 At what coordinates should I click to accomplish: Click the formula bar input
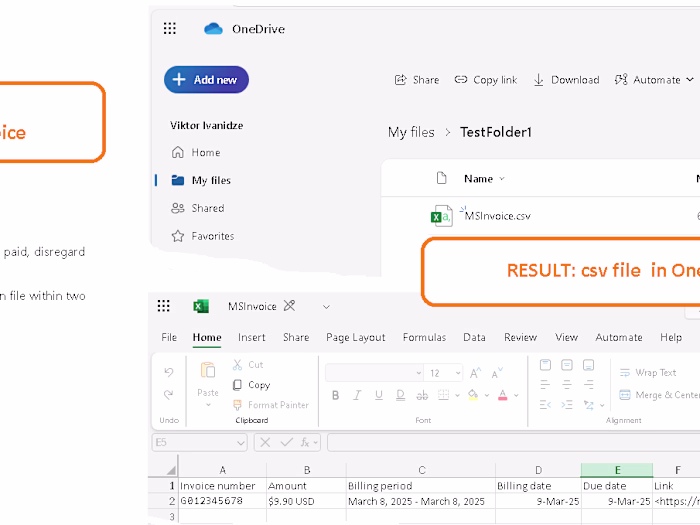point(513,442)
